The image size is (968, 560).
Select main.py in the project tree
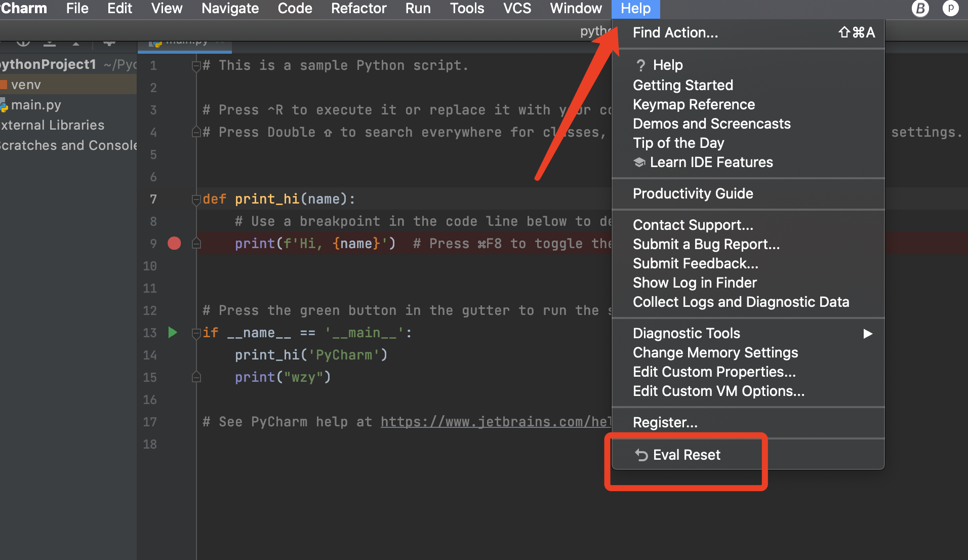(x=68, y=105)
